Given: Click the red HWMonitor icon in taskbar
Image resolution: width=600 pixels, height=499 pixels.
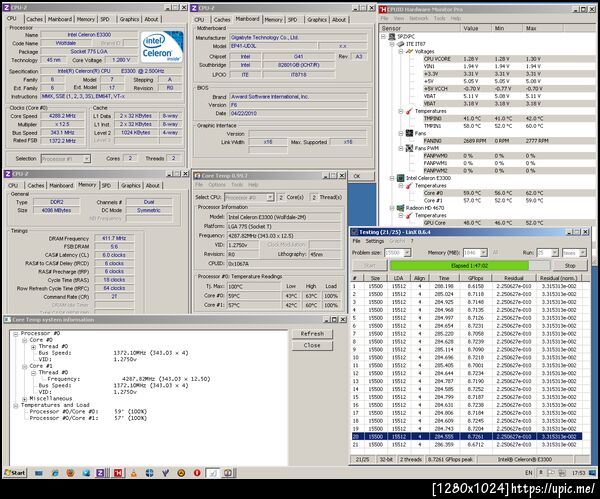Looking at the screenshot, I should 118,473.
